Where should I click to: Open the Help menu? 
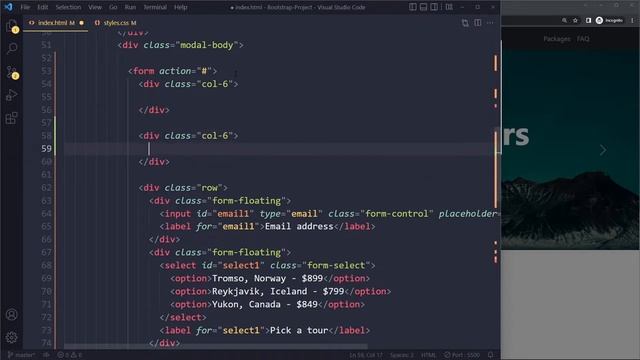(180, 7)
